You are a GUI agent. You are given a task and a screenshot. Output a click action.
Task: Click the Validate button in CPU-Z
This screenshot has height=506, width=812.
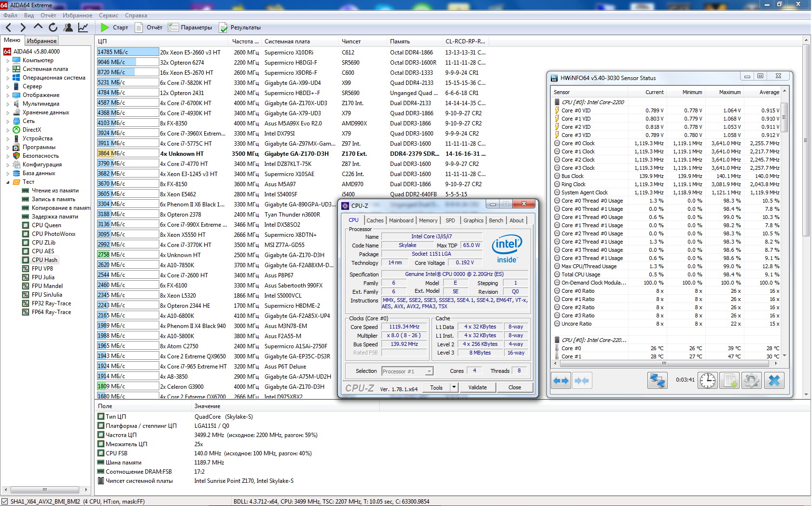[477, 387]
